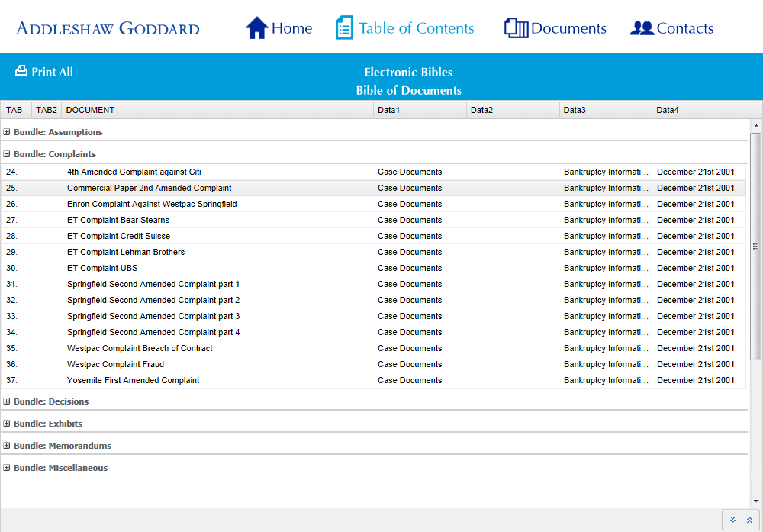Click the Table of Contents page icon
Screen dimensions: 763x532
click(345, 27)
